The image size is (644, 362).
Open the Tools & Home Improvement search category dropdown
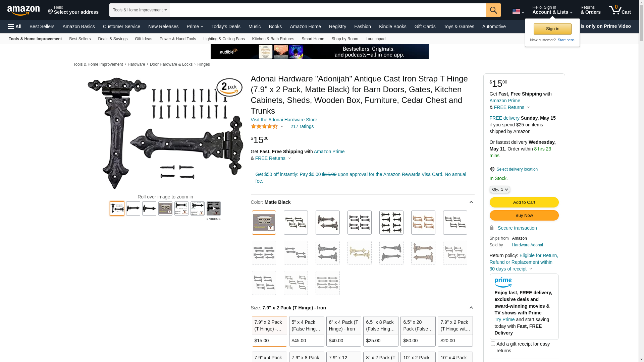click(x=140, y=10)
